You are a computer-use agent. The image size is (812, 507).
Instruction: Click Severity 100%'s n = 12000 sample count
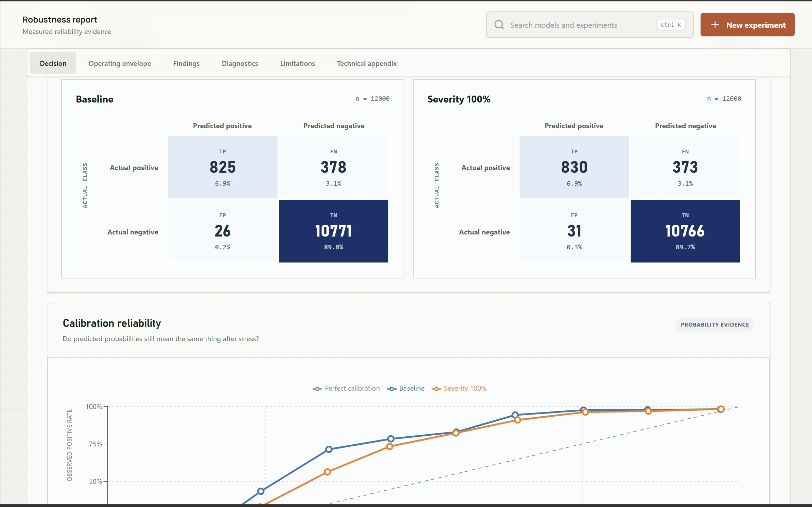(x=724, y=99)
